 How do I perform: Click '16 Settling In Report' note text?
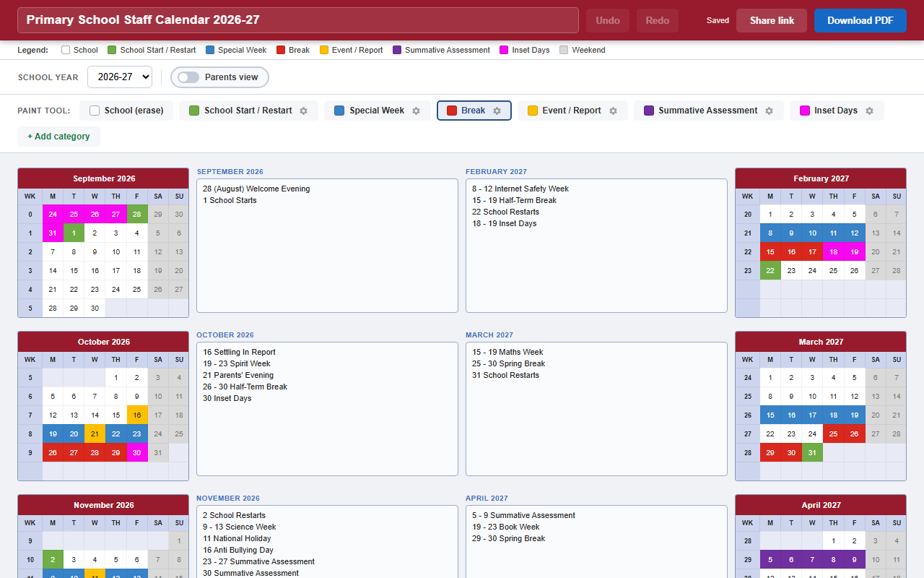(240, 352)
